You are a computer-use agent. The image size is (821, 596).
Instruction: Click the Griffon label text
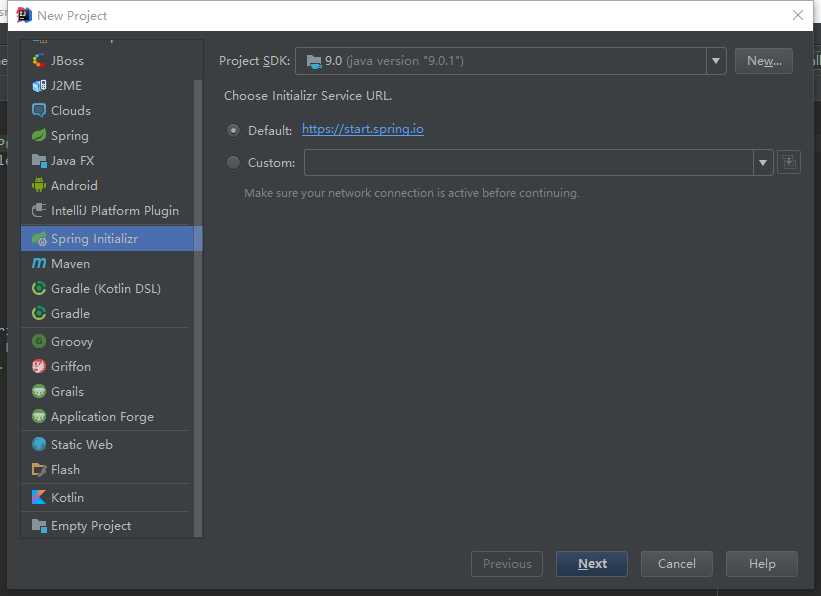point(71,367)
